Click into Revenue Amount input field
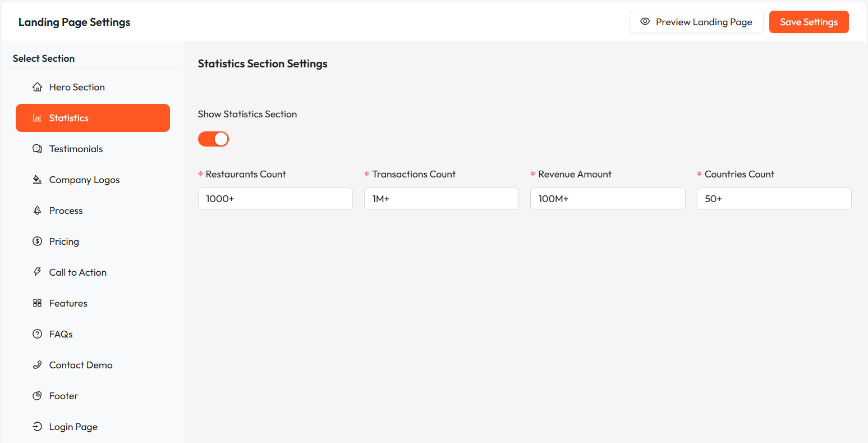Viewport: 868px width, 443px height. (x=608, y=199)
